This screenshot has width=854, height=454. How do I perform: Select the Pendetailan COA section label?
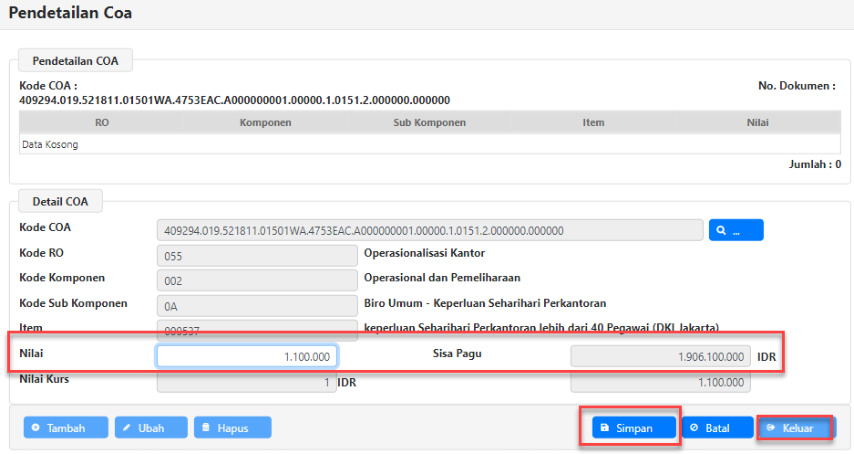pyautogui.click(x=75, y=61)
